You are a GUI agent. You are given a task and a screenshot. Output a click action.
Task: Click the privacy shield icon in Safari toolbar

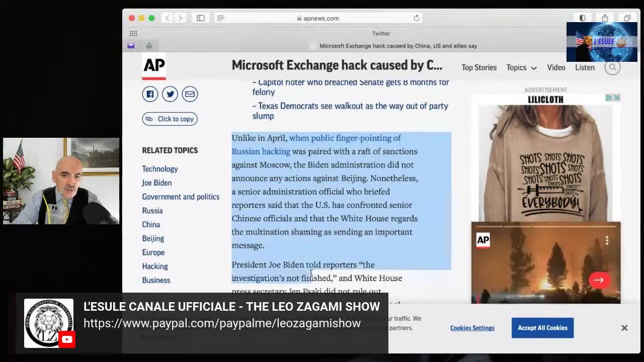click(x=582, y=18)
